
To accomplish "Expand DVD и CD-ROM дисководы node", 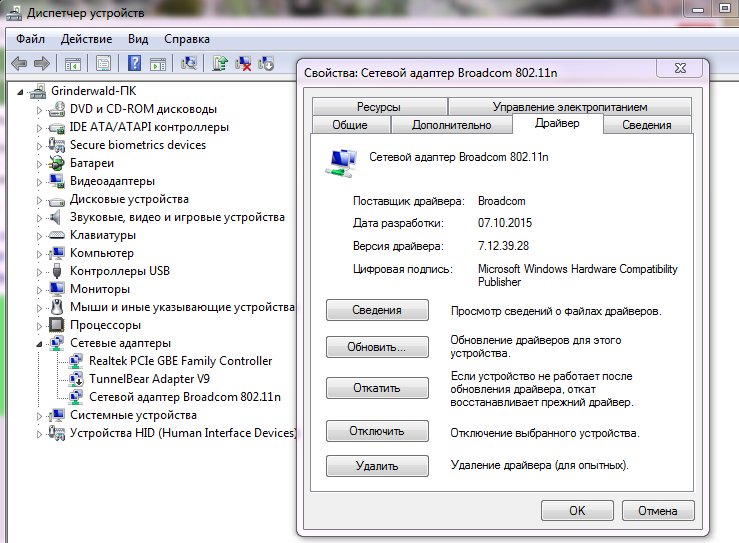I will click(40, 110).
